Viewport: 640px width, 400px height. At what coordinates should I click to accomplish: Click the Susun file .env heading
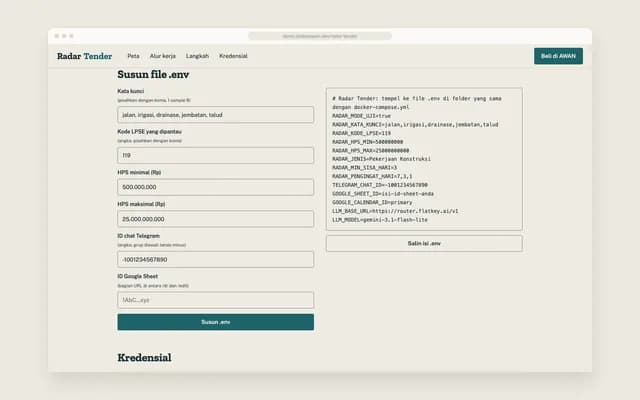point(153,74)
